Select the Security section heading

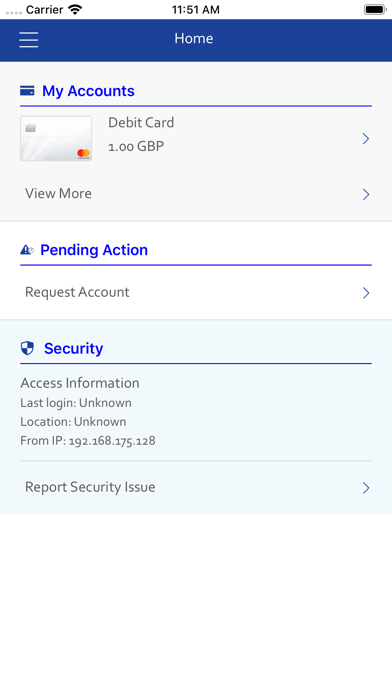point(74,348)
